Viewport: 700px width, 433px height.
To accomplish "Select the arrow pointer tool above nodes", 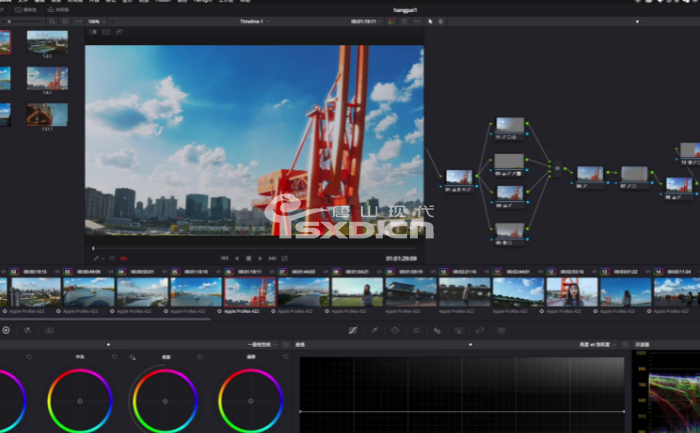I will pos(430,21).
